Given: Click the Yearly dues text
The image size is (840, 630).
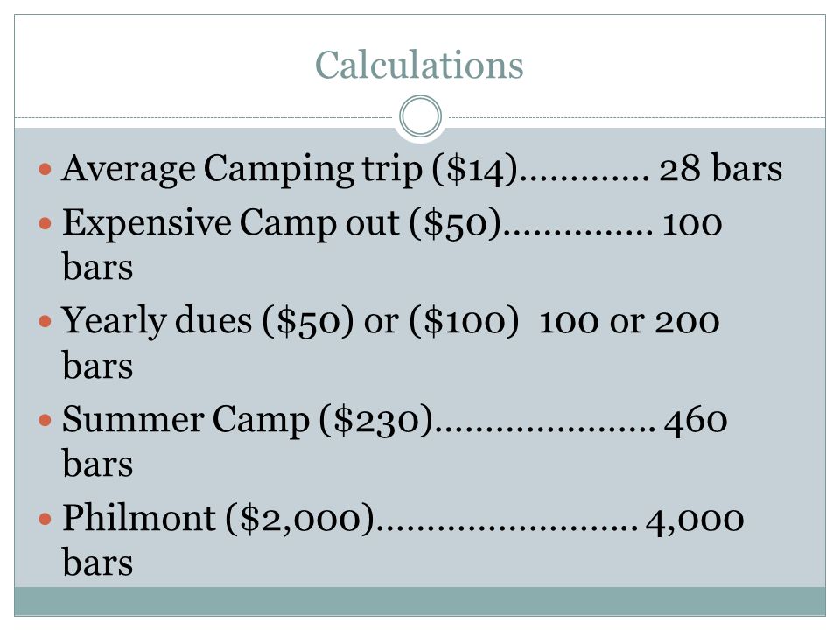Looking at the screenshot, I should 157,321.
